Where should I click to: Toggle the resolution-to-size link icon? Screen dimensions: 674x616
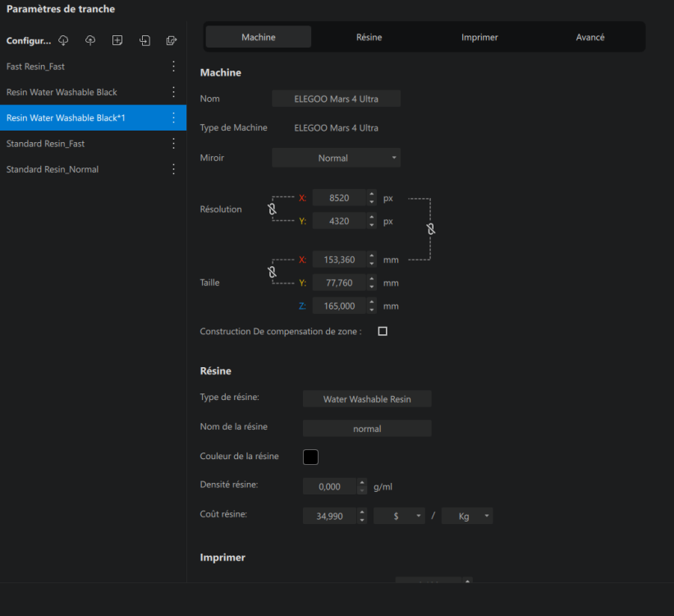tap(431, 229)
